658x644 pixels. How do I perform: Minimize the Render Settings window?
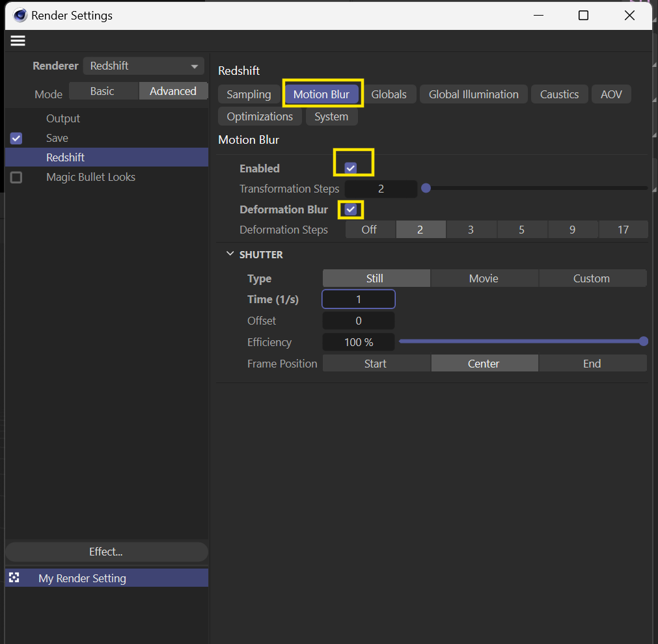pos(538,16)
